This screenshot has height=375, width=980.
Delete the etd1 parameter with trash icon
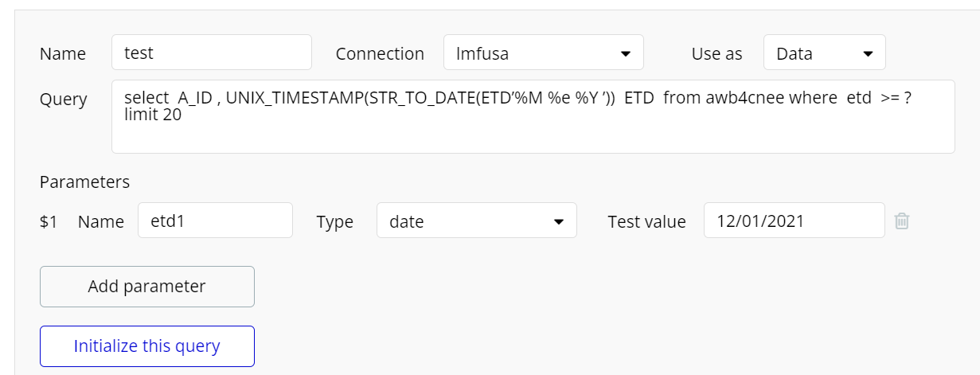[x=901, y=221]
